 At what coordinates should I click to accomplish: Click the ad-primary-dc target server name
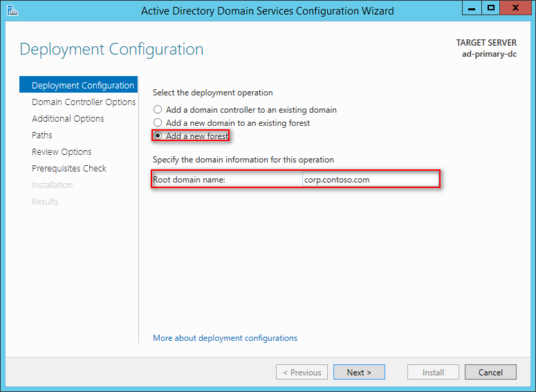[x=489, y=54]
